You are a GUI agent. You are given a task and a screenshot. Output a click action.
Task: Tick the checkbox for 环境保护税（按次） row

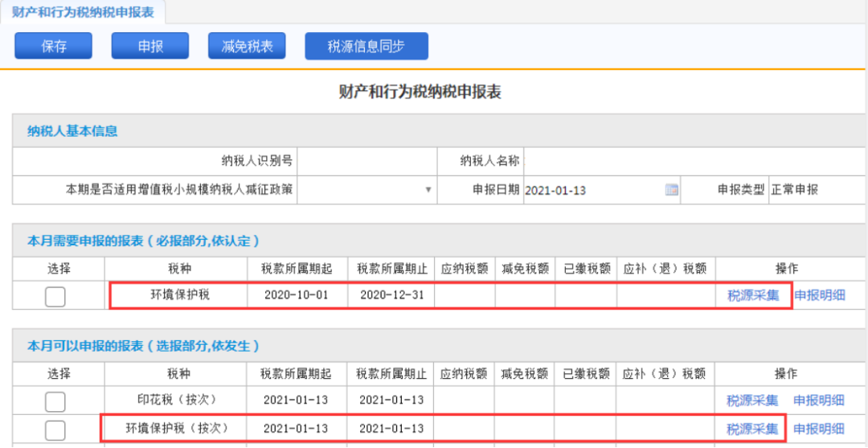[55, 430]
